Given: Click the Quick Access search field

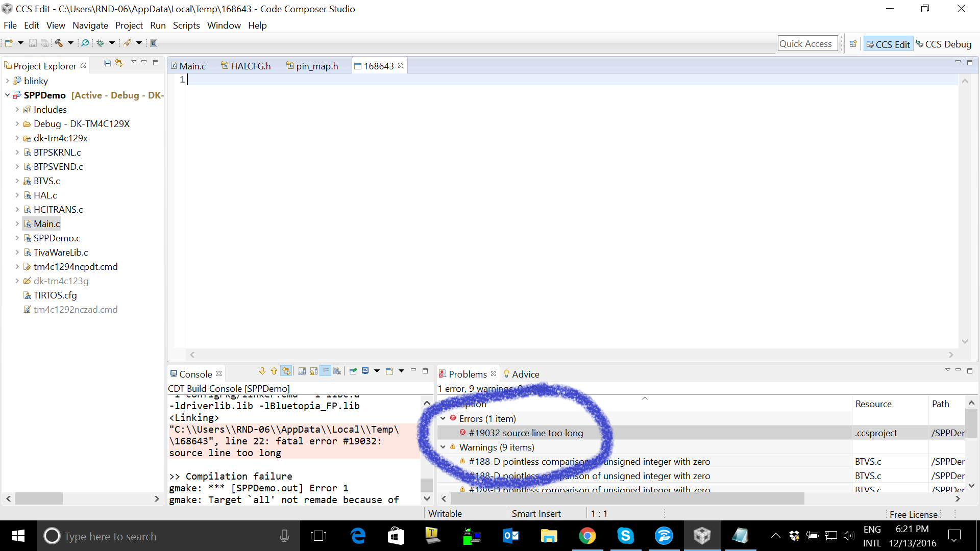Looking at the screenshot, I should click(808, 44).
